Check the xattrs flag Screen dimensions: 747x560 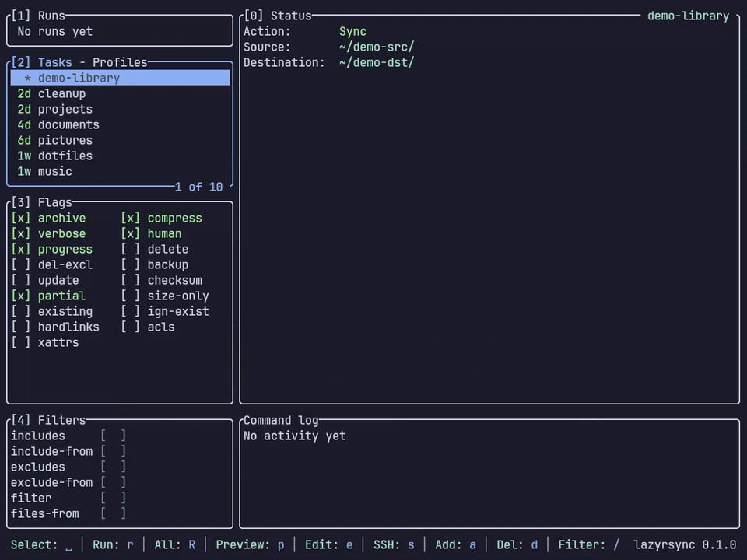(21, 343)
